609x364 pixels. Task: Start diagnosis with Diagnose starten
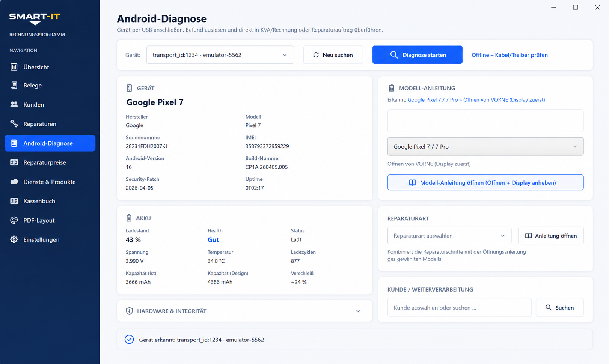(417, 55)
